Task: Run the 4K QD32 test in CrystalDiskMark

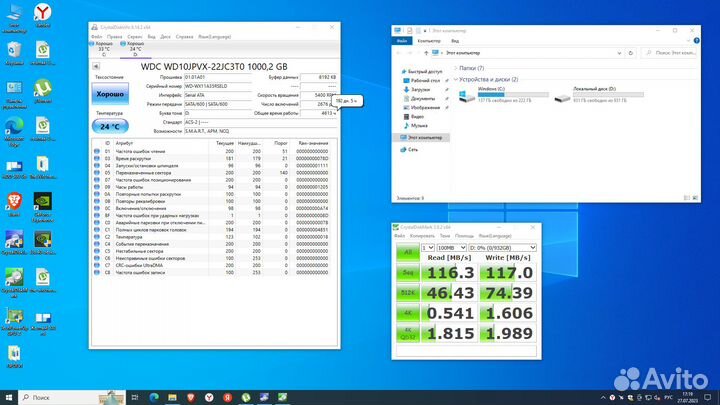Action: (407, 333)
